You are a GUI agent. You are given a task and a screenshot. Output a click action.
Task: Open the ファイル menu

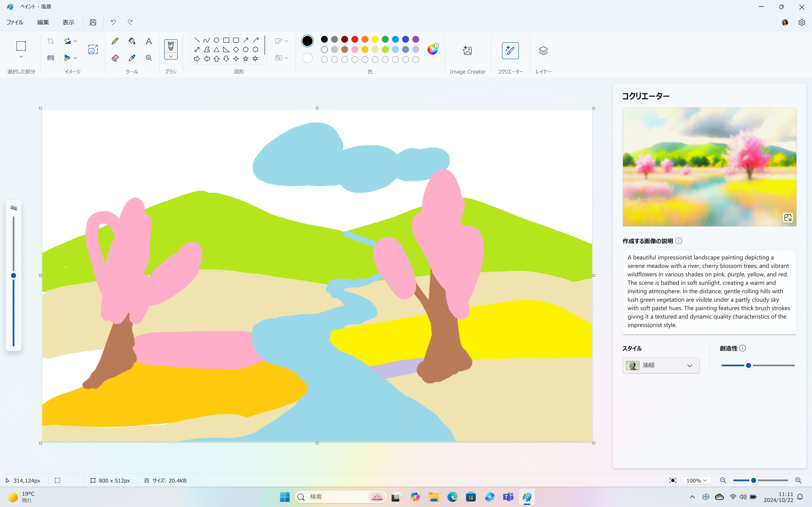pos(15,22)
